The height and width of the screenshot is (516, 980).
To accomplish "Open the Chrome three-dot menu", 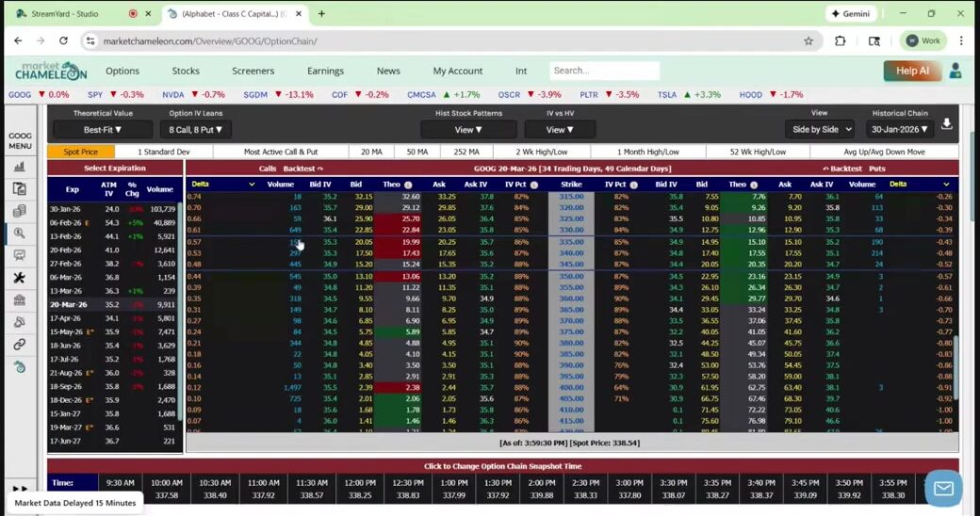I will pyautogui.click(x=961, y=40).
